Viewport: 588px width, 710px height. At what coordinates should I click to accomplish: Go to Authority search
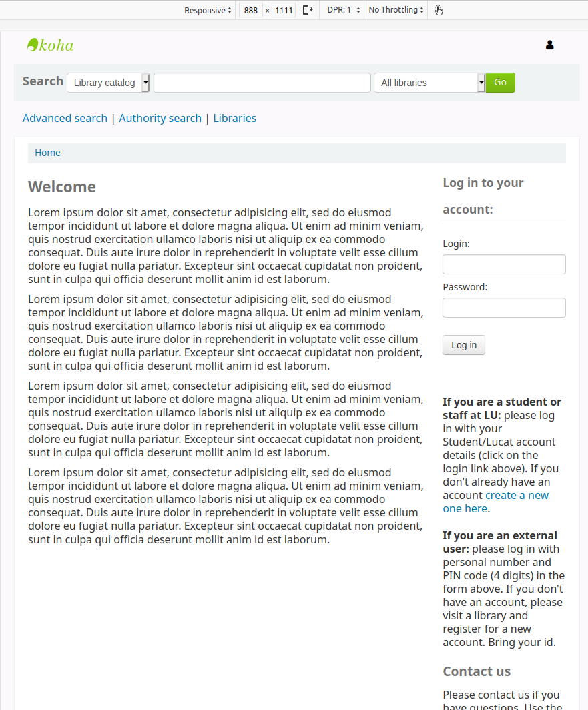(x=160, y=118)
